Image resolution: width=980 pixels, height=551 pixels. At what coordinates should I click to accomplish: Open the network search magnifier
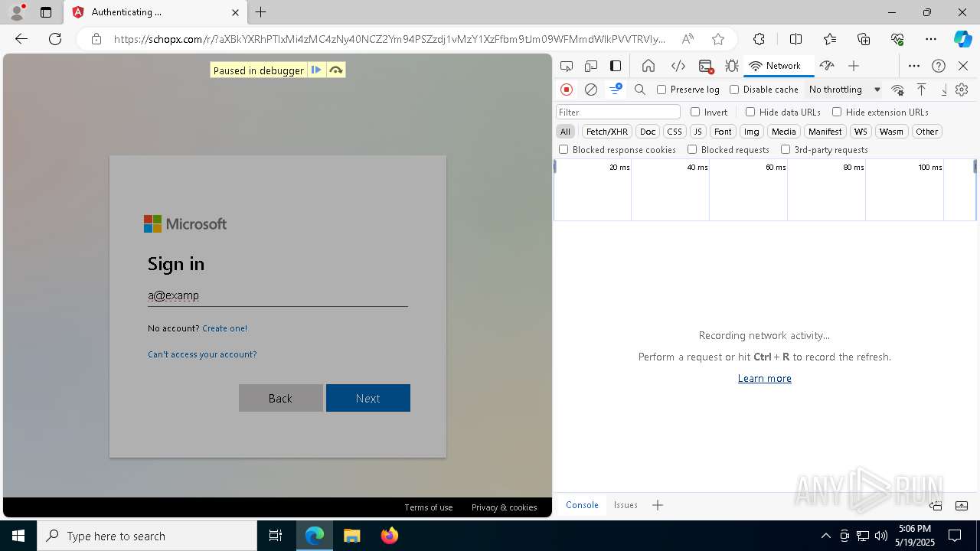[x=640, y=90]
